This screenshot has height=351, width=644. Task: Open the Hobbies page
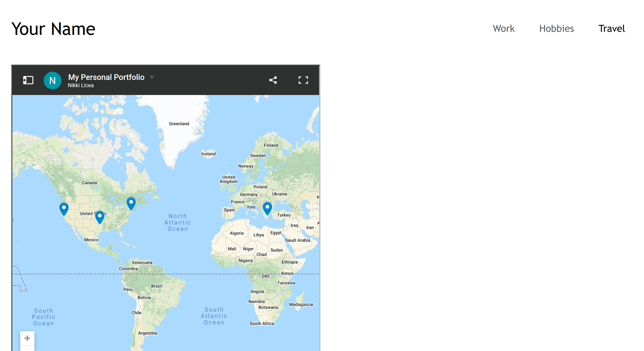click(556, 28)
